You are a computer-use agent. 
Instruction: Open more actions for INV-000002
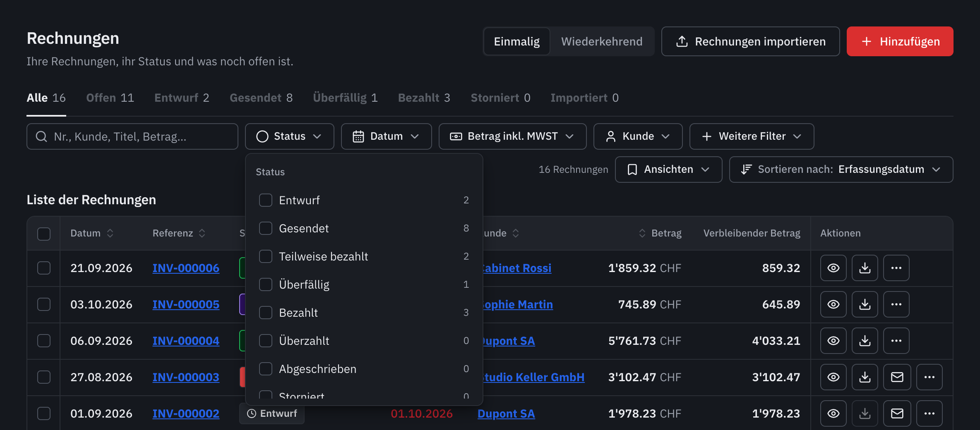930,413
